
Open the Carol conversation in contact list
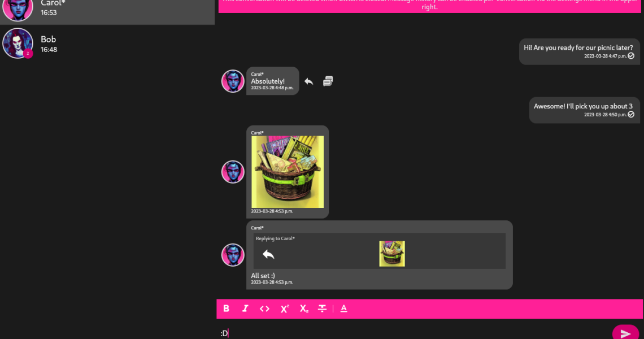pos(107,9)
